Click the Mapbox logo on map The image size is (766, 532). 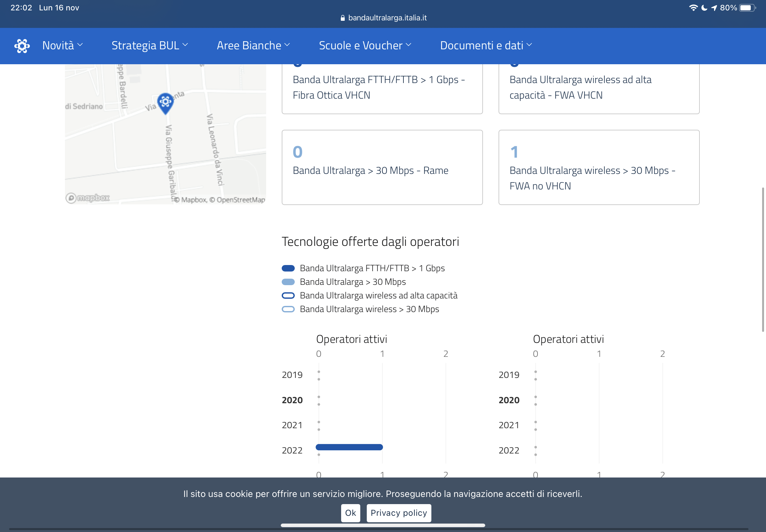[88, 198]
